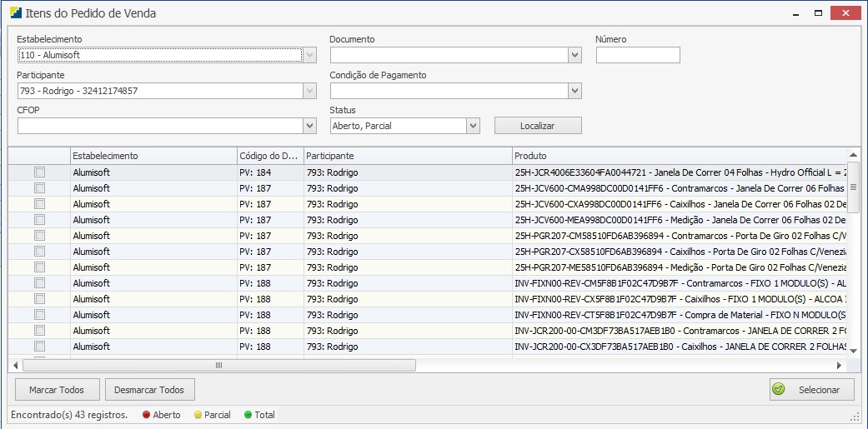Screen dimensions: 868x429
Task: Click the horizontal scrollbar right arrow
Action: (839, 366)
